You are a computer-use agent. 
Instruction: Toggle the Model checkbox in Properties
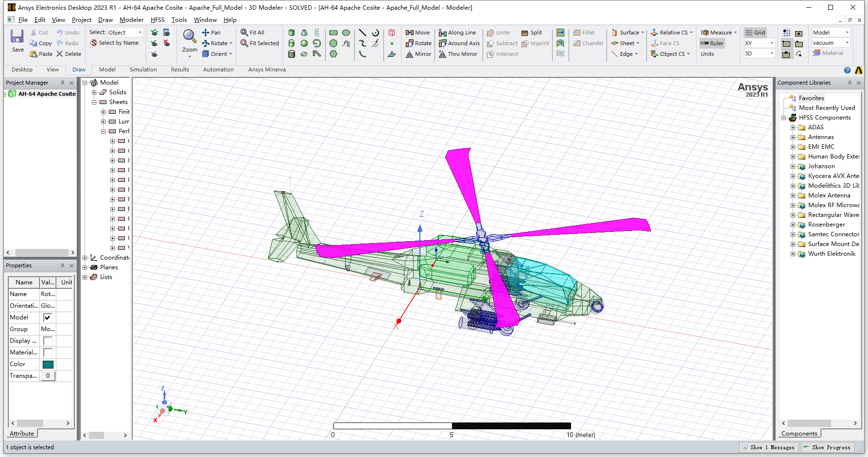[48, 317]
